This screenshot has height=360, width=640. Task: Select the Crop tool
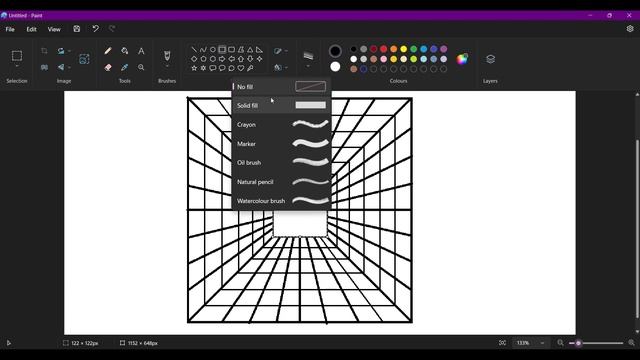click(44, 51)
